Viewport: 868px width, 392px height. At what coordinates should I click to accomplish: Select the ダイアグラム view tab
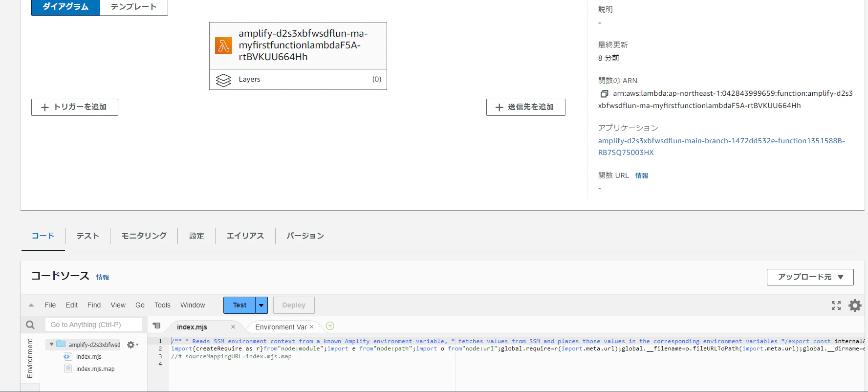click(65, 7)
